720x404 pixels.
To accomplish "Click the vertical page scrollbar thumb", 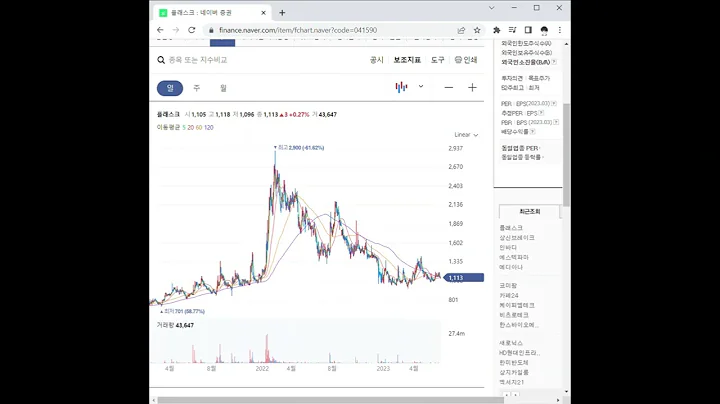I will pos(566,155).
